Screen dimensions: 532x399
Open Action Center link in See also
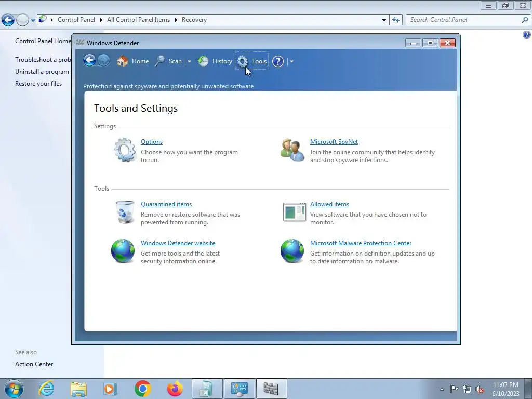point(34,364)
